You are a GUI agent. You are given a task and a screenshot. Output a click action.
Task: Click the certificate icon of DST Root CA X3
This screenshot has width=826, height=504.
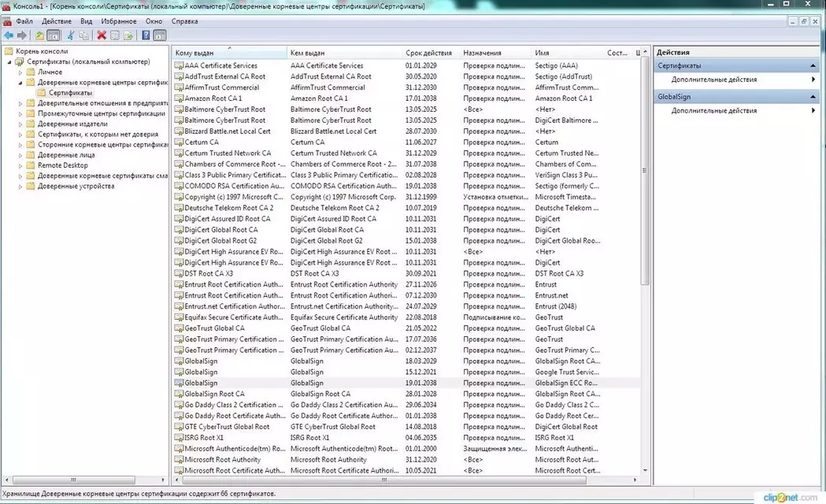(x=179, y=274)
